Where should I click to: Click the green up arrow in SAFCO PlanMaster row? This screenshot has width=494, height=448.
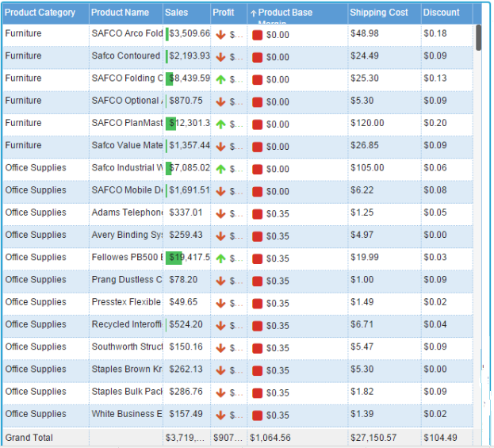(x=220, y=124)
